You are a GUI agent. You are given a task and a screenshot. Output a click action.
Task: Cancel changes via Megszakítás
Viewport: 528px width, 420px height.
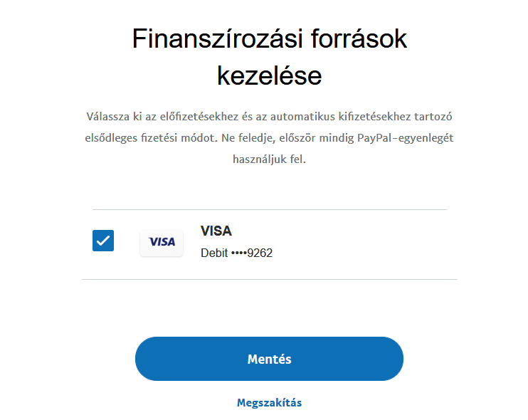(x=269, y=403)
